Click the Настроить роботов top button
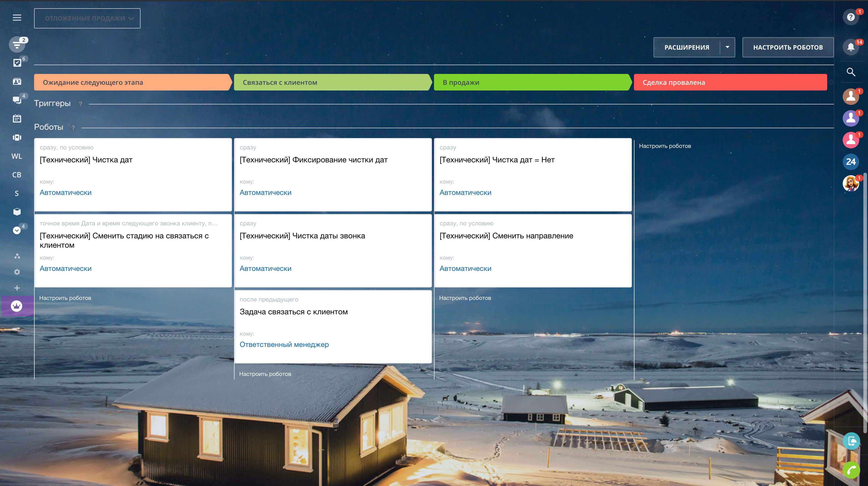This screenshot has height=486, width=868. (788, 47)
